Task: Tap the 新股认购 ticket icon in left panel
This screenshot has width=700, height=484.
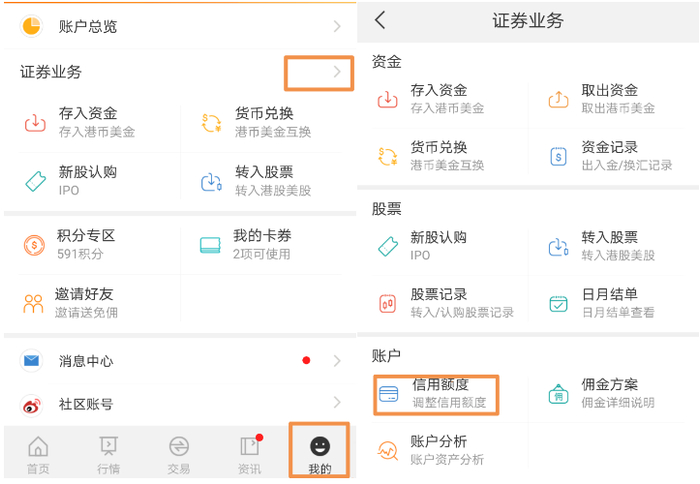Action: click(x=35, y=181)
